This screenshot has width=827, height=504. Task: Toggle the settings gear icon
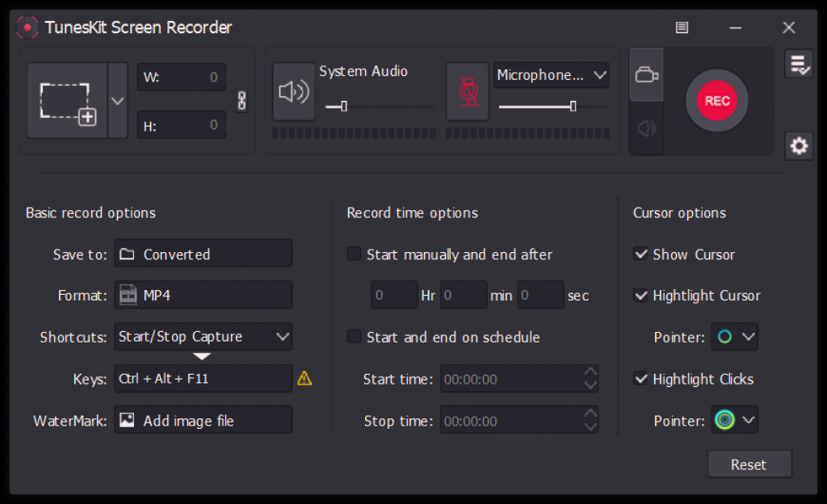[x=799, y=145]
